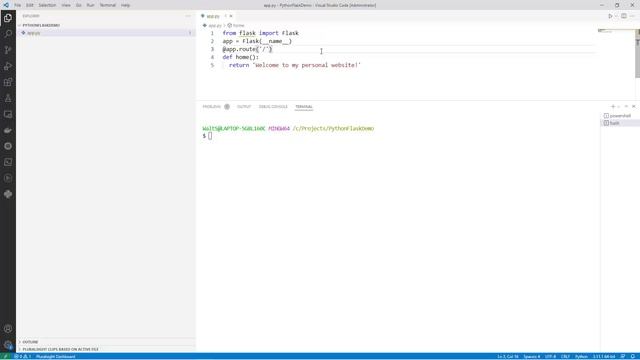Screen dimensions: 640x360
Task: Open the Extensions view icon
Action: coord(8,82)
